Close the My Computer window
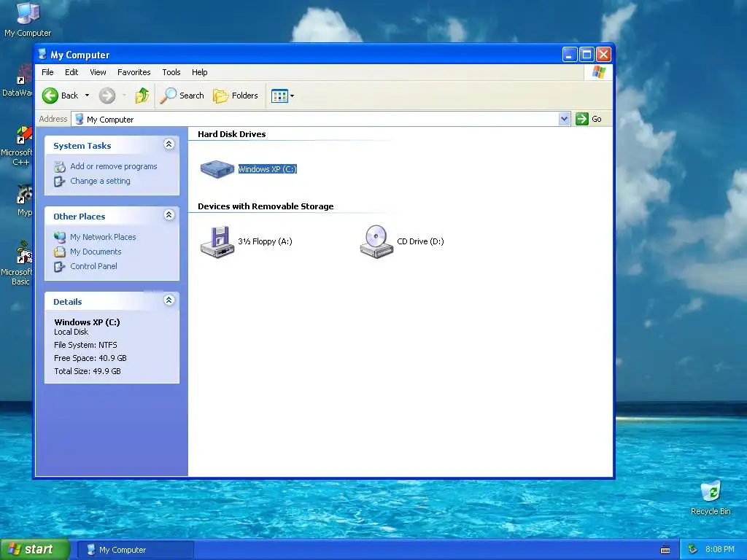 603,54
